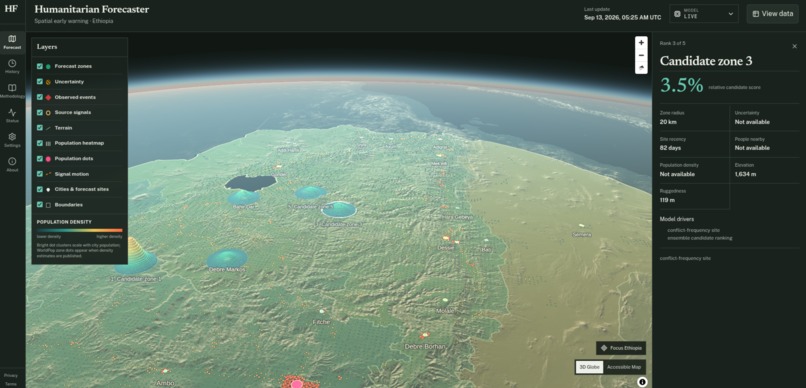Viewport: 806px width, 388px height.
Task: Select the Debre Markos forecast dome
Action: tap(227, 258)
